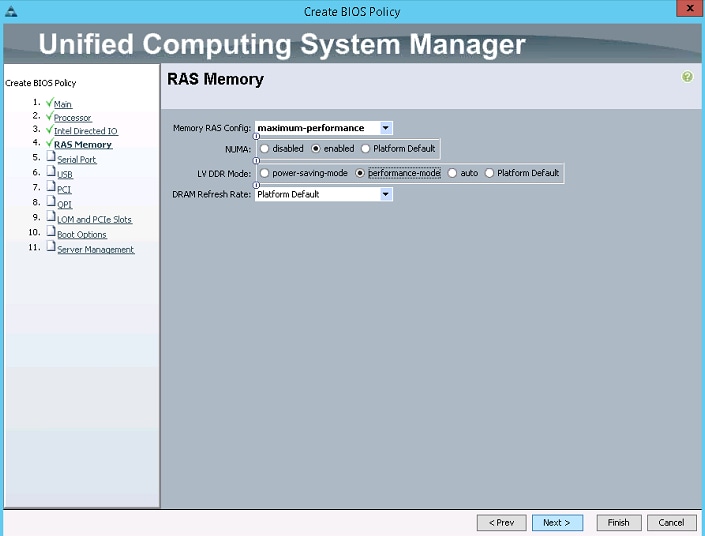Click the page icon beside Boot Options
This screenshot has width=705, height=536.
pos(51,231)
